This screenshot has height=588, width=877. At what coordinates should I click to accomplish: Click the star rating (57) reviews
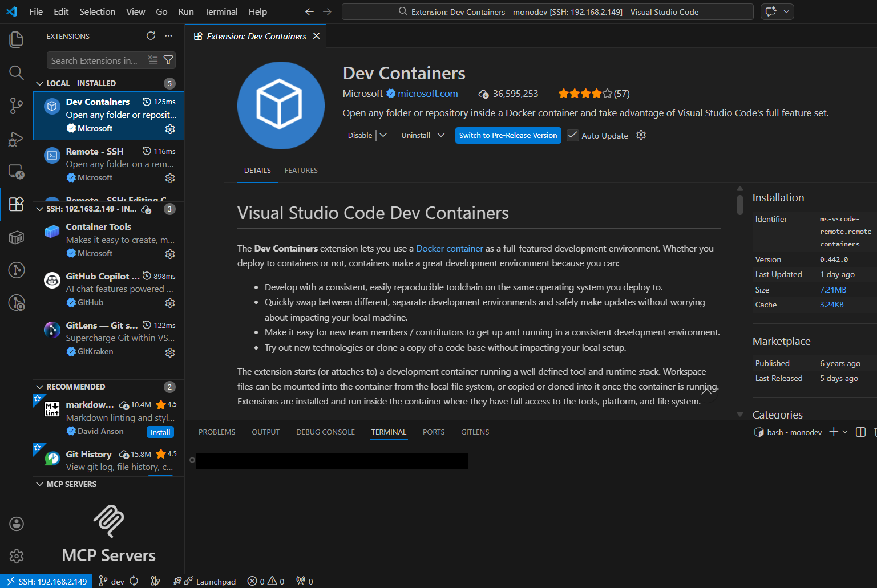(594, 94)
